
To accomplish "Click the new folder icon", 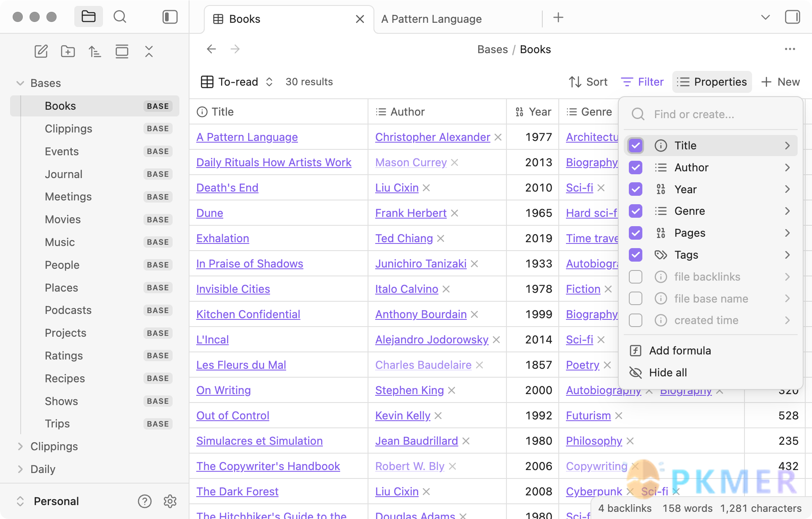I will pos(68,51).
